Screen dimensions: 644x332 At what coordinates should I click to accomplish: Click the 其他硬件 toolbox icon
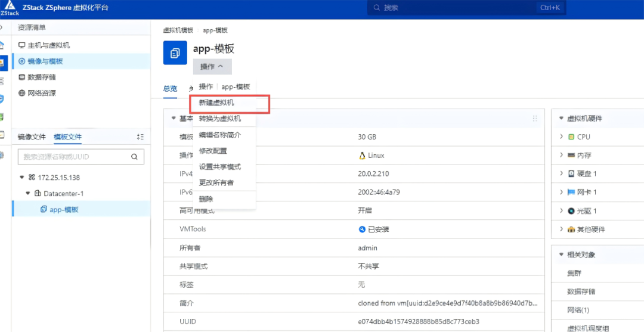point(571,230)
